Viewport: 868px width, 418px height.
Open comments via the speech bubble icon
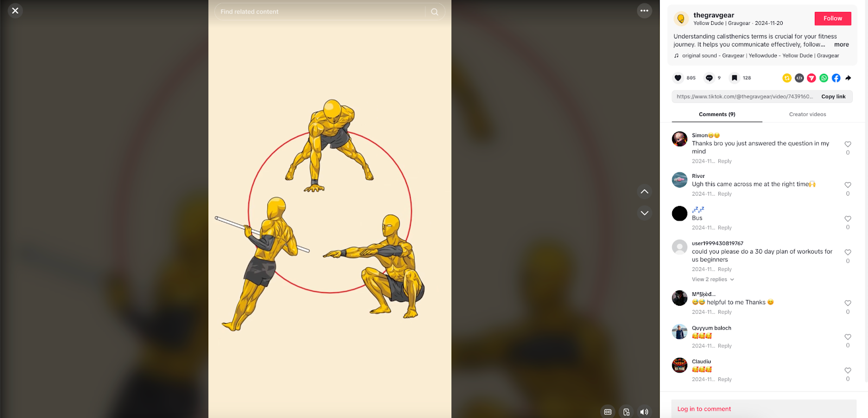coord(709,78)
